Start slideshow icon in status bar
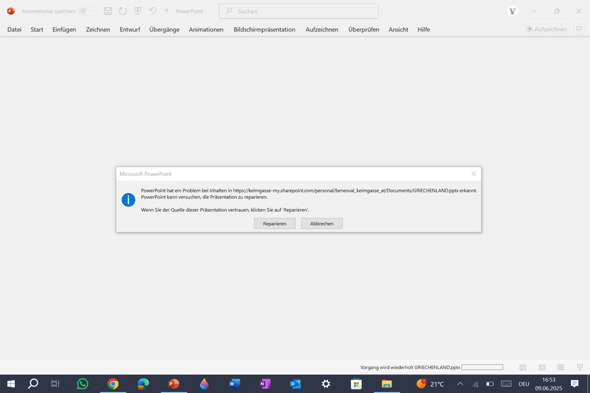The height and width of the screenshot is (393, 590). 579,367
